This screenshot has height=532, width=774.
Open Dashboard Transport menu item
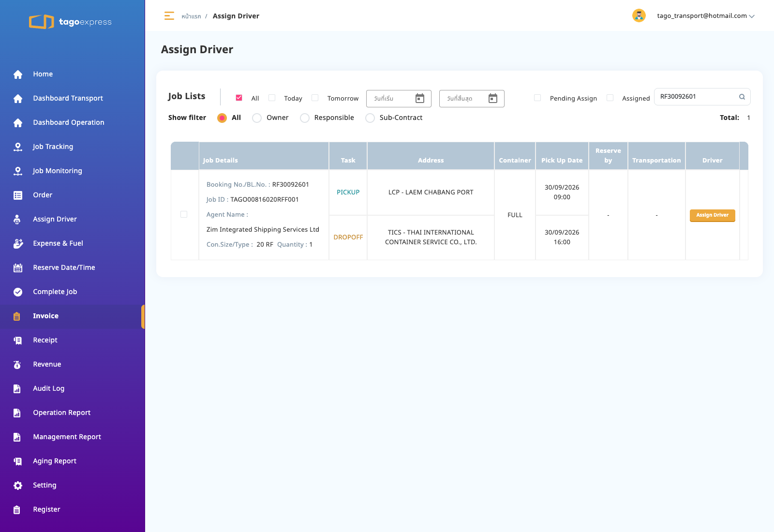tap(73, 98)
